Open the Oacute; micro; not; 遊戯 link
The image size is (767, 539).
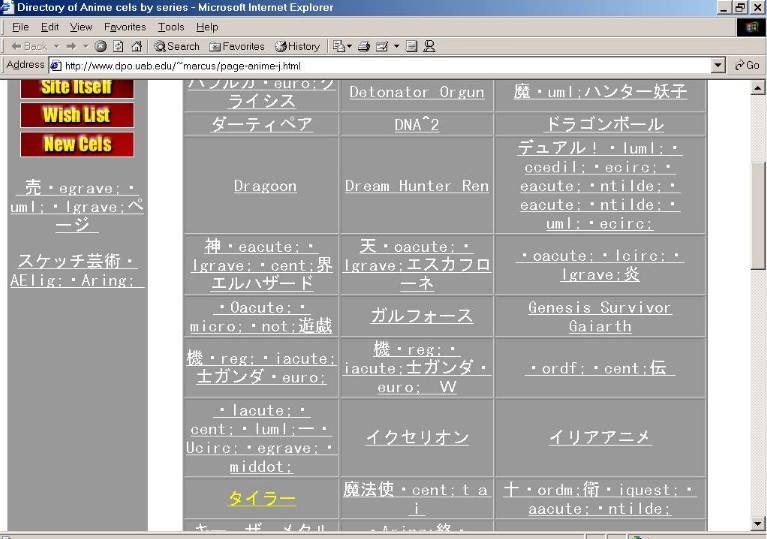click(261, 316)
